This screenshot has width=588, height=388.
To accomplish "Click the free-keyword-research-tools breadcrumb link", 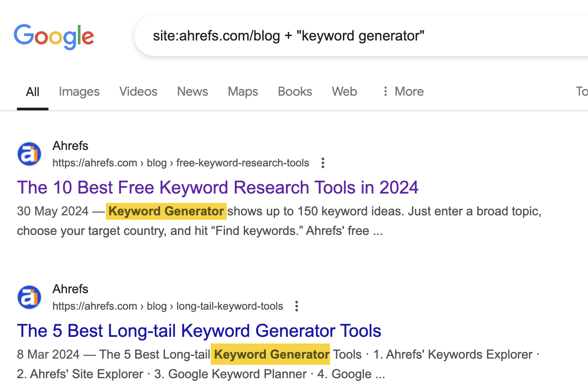I will tap(242, 163).
